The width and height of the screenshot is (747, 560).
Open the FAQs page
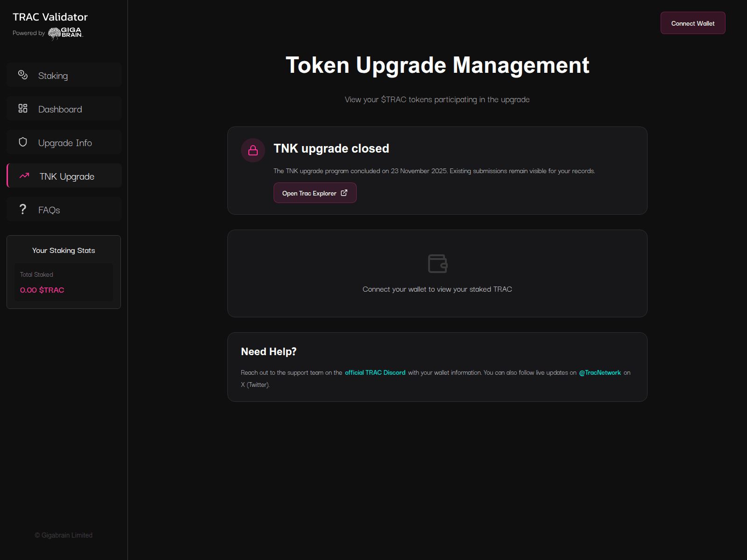(x=64, y=209)
